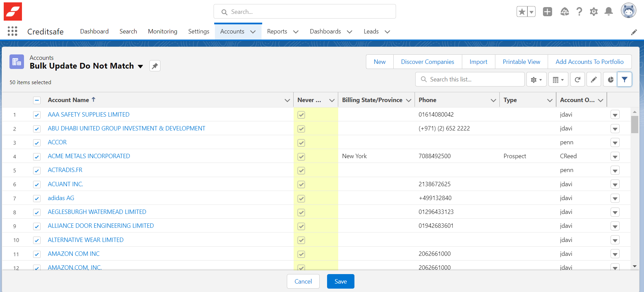Click Add Accounts To Portfolio
644x292 pixels.
590,62
